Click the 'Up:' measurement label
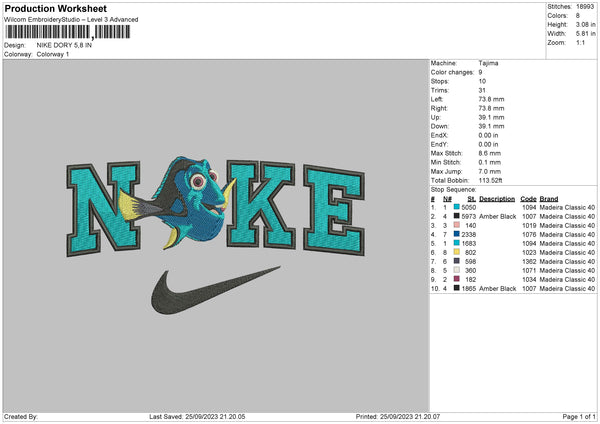The image size is (600, 424). click(435, 117)
